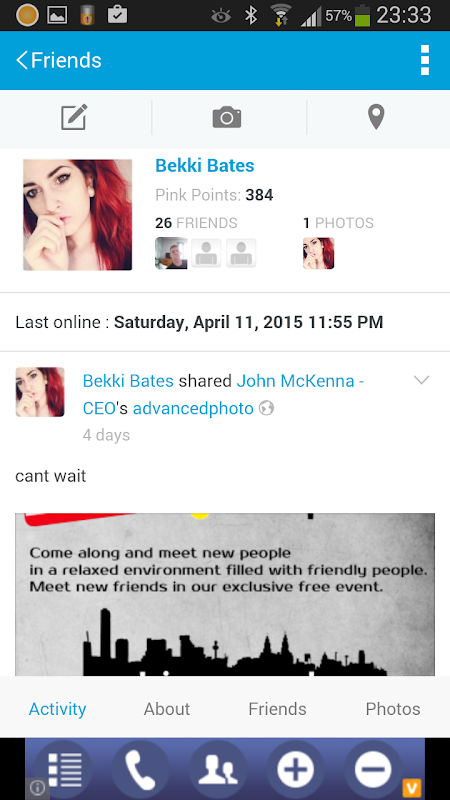Open the Photos tab
Screen dimensions: 450x800
393,709
